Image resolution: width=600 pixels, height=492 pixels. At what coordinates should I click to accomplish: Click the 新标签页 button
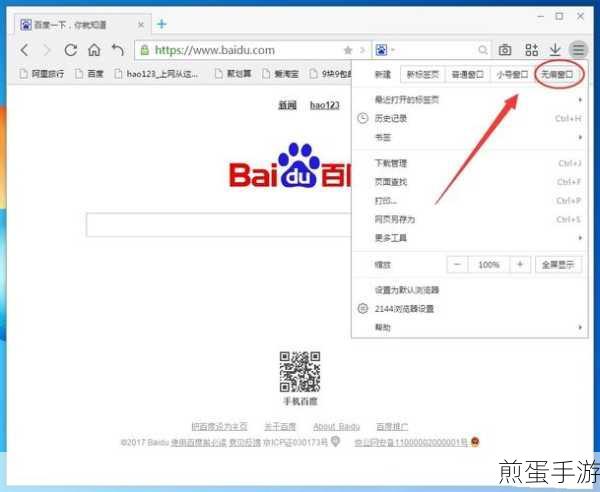point(422,74)
